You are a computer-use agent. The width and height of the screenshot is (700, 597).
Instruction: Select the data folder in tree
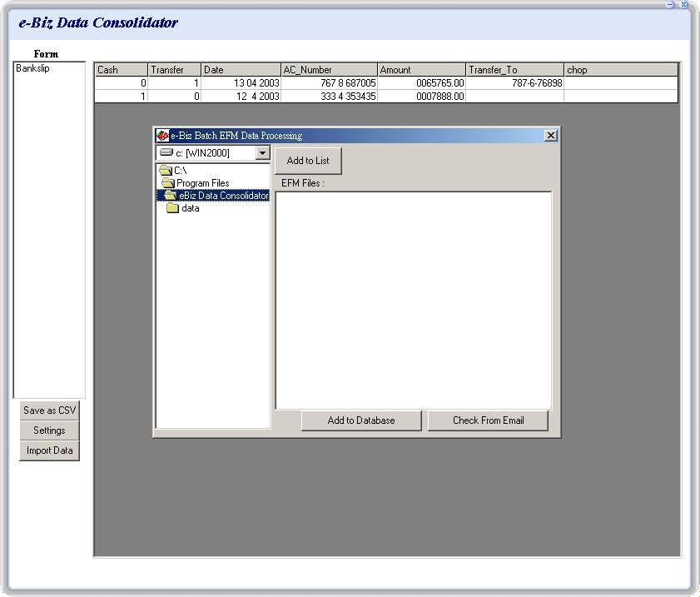pyautogui.click(x=190, y=208)
